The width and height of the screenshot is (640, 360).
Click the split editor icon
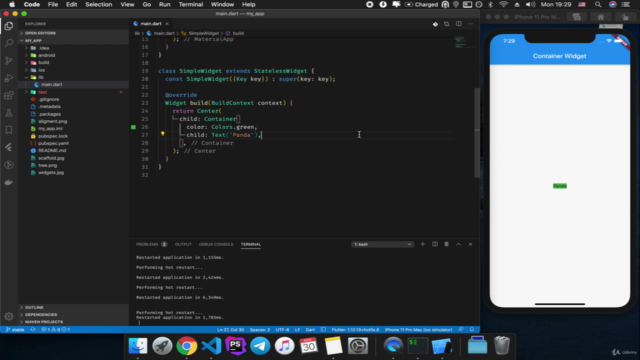(x=458, y=24)
